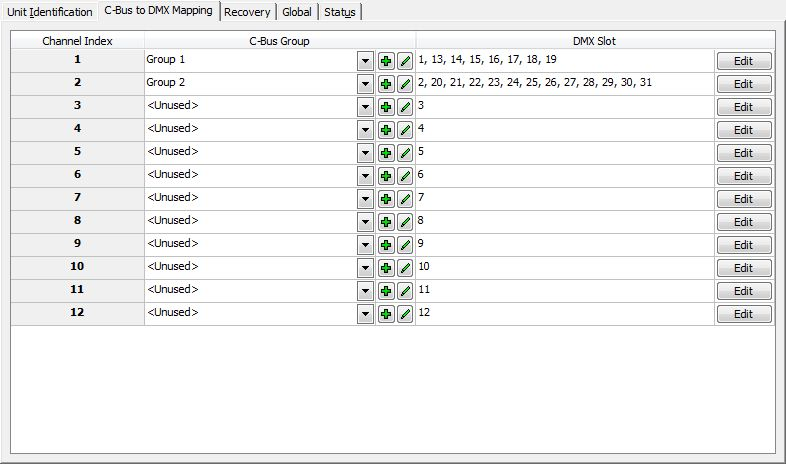Expand the group dropdown for channel 3
Screen dimensions: 786x464
pyautogui.click(x=365, y=107)
